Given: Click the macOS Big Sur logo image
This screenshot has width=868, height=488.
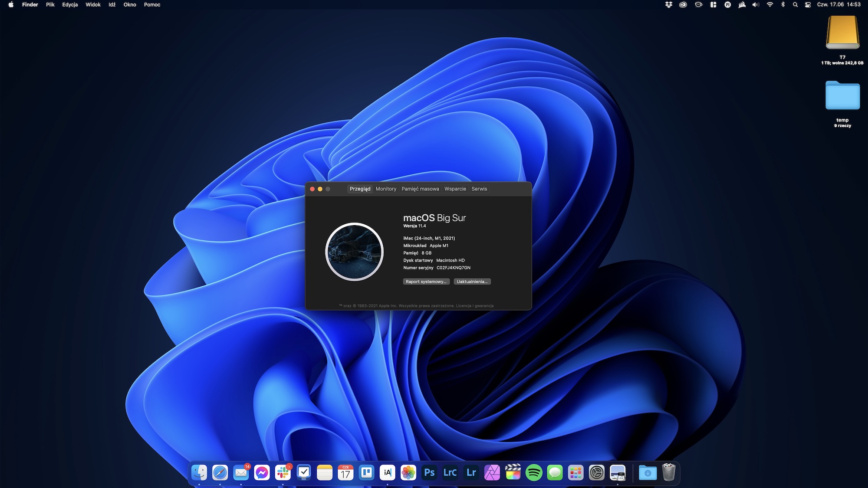Looking at the screenshot, I should tap(354, 252).
